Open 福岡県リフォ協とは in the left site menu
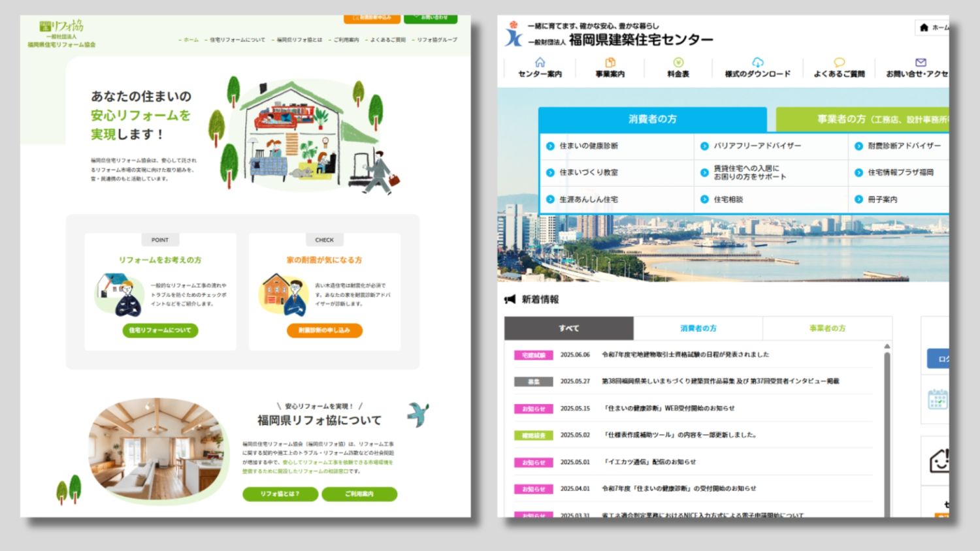Screen dimensions: 980x551 299,40
